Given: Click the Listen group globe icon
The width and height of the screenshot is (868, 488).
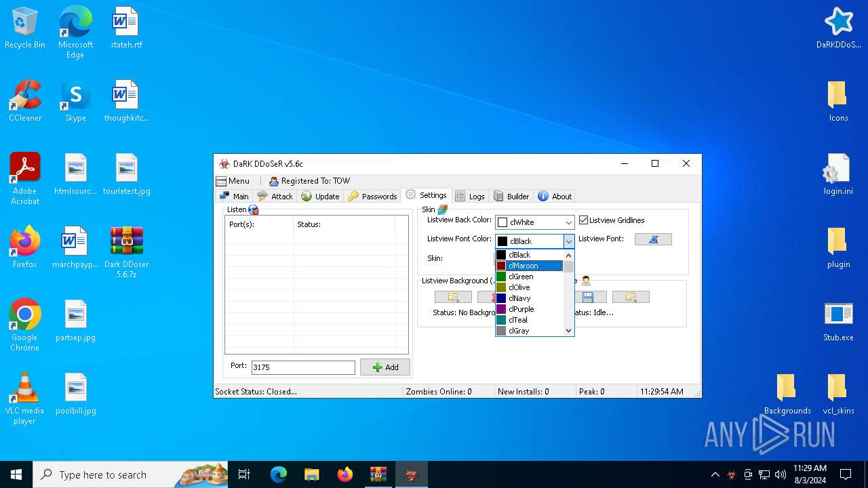Looking at the screenshot, I should (x=254, y=210).
